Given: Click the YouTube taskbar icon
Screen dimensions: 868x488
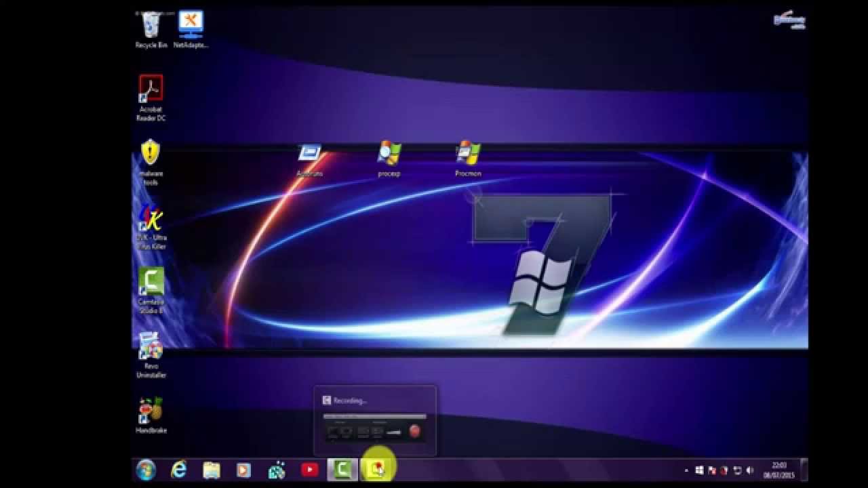Looking at the screenshot, I should tap(310, 470).
